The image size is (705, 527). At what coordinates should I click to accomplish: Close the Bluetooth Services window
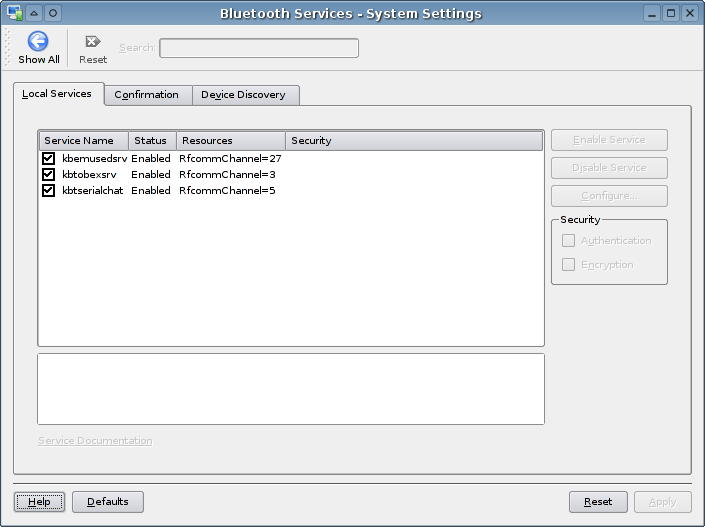[689, 13]
